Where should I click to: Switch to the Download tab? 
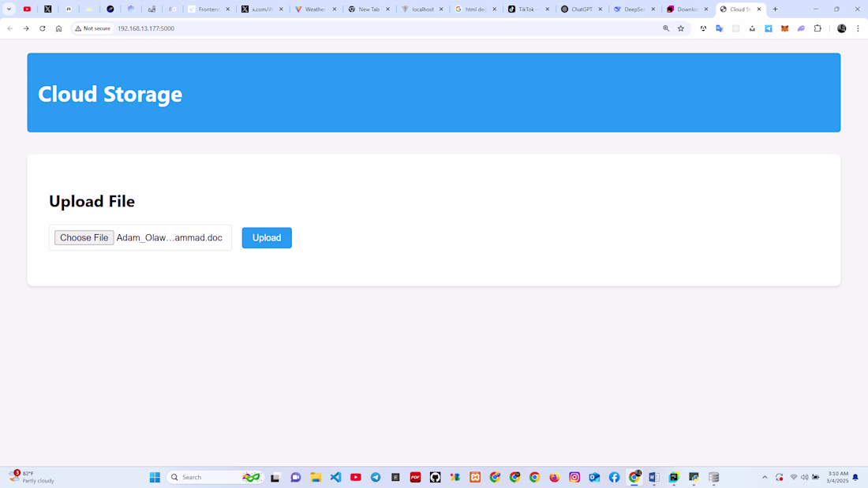coord(687,9)
